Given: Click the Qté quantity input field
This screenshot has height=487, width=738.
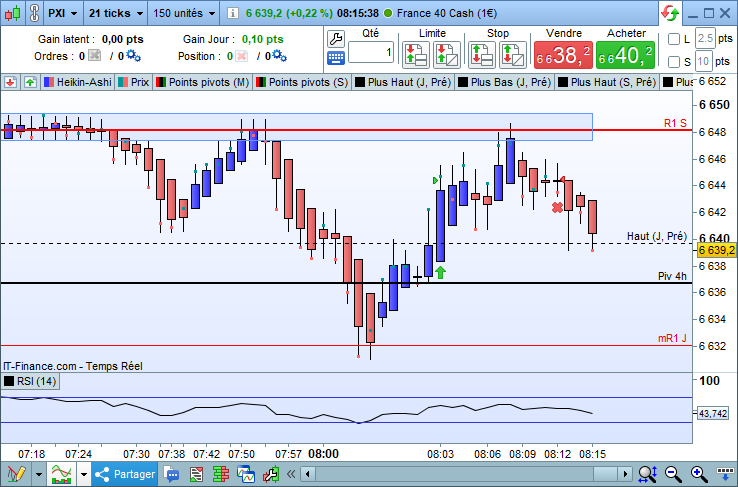Looking at the screenshot, I should [x=371, y=52].
